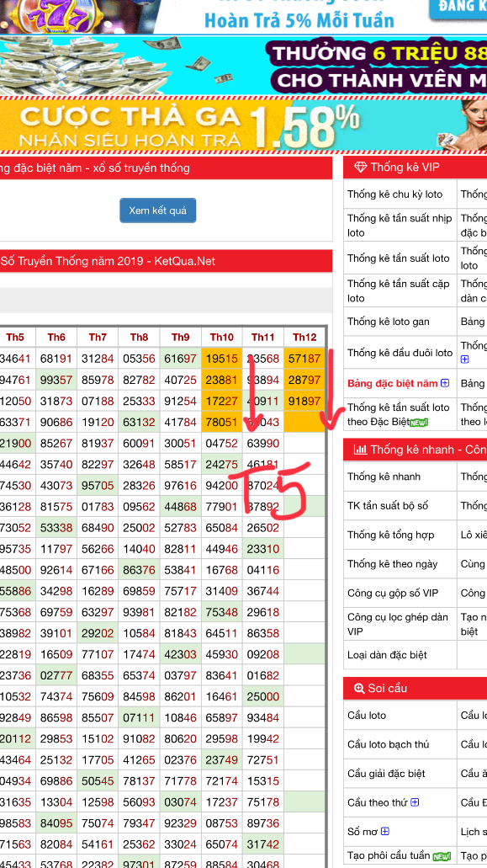Open Loại dàn đặc biệt link
Image resolution: width=487 pixels, height=868 pixels.
coord(387,655)
